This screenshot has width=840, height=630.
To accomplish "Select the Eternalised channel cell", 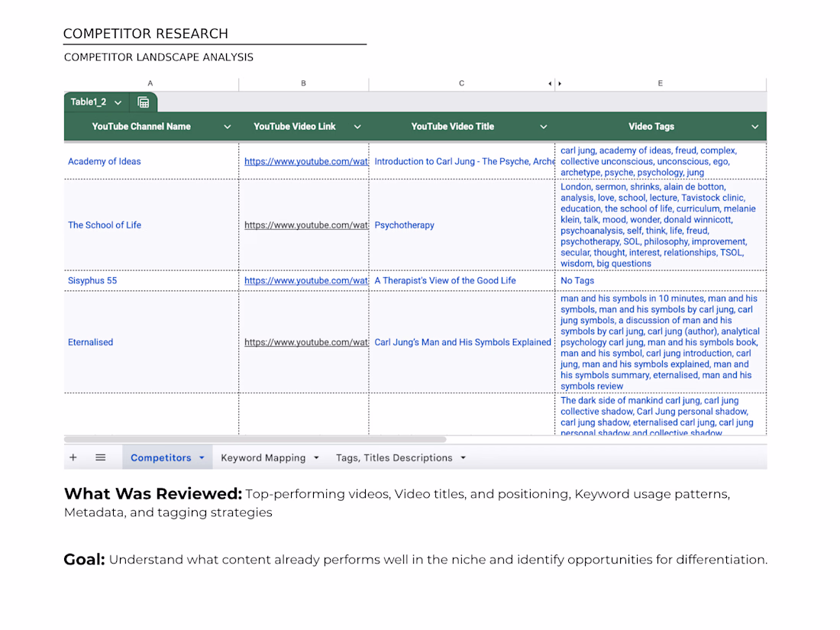I will tap(151, 342).
